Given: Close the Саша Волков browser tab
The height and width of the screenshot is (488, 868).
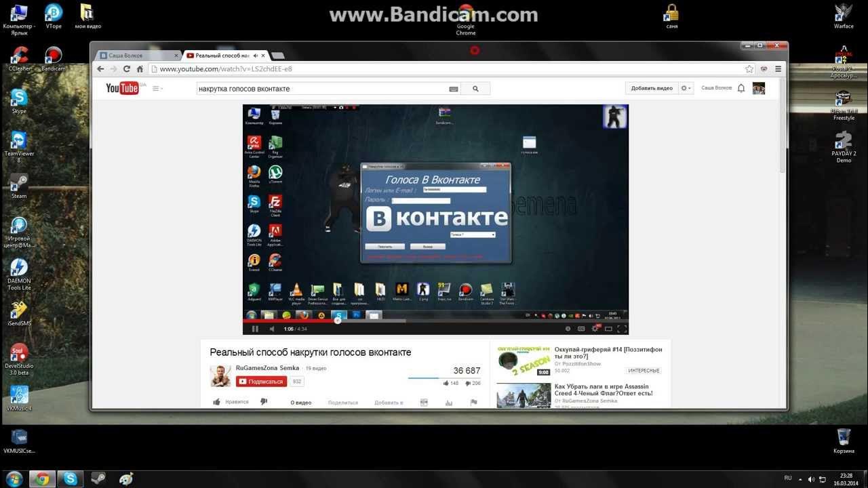Looking at the screenshot, I should pos(176,56).
